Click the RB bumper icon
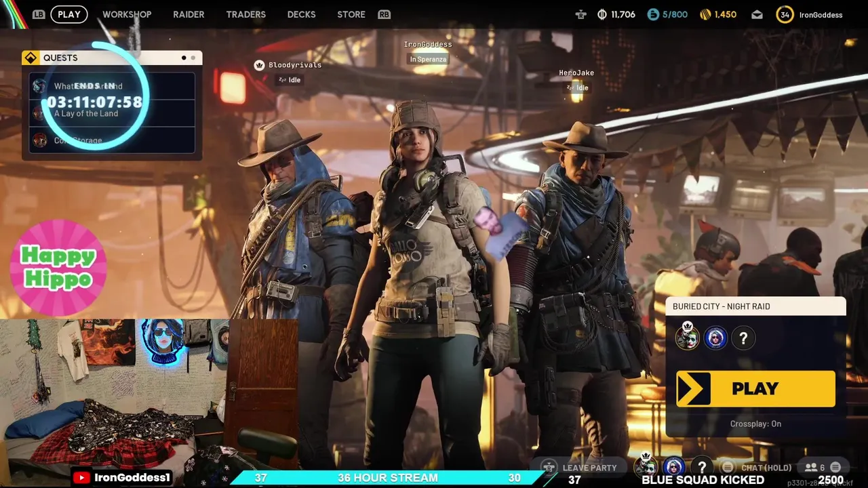The height and width of the screenshot is (488, 868). pyautogui.click(x=384, y=14)
